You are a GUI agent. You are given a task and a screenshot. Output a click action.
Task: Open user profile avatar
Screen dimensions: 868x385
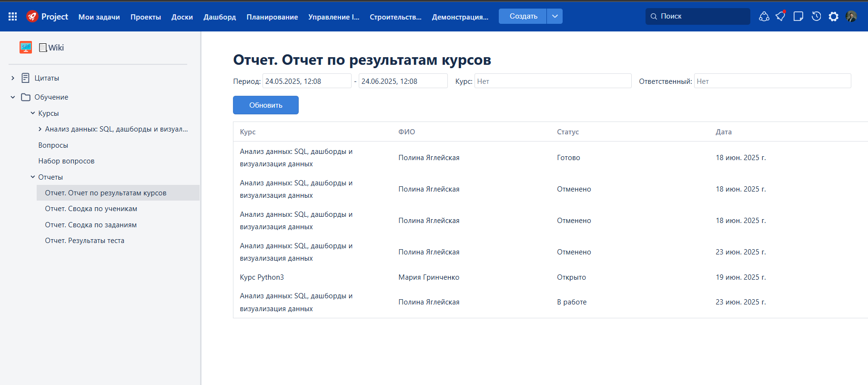coord(851,16)
